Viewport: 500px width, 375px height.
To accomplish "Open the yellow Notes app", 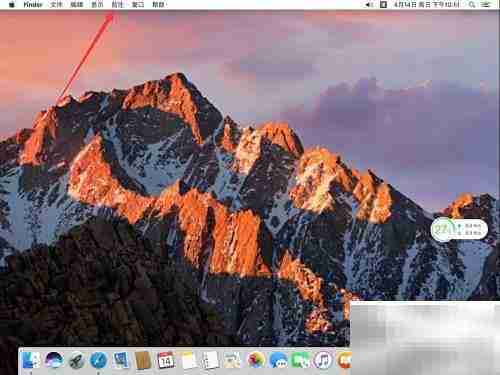I will 188,361.
